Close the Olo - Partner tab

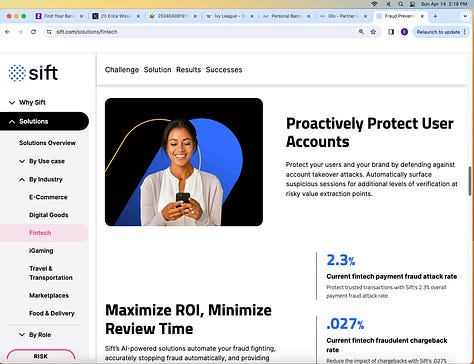pyautogui.click(x=365, y=16)
